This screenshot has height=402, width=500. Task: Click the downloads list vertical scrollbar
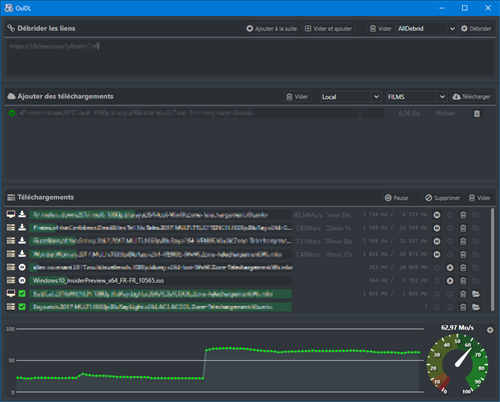[x=492, y=260]
